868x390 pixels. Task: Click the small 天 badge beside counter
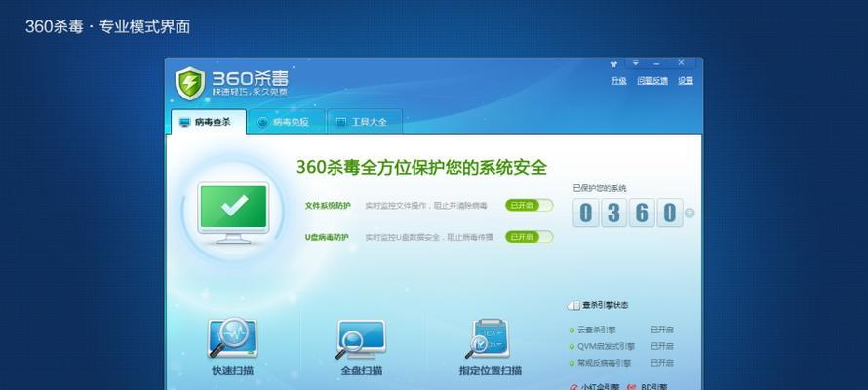coord(690,213)
